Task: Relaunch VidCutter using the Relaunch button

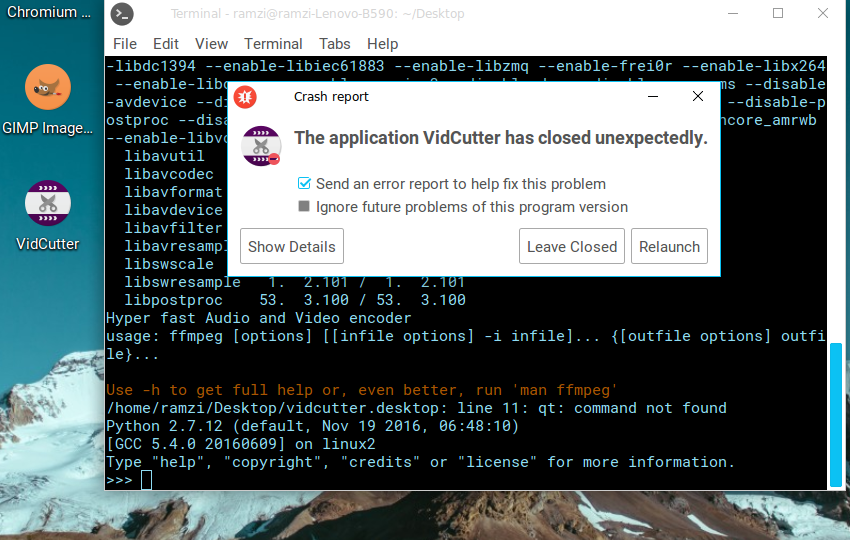Action: (669, 247)
